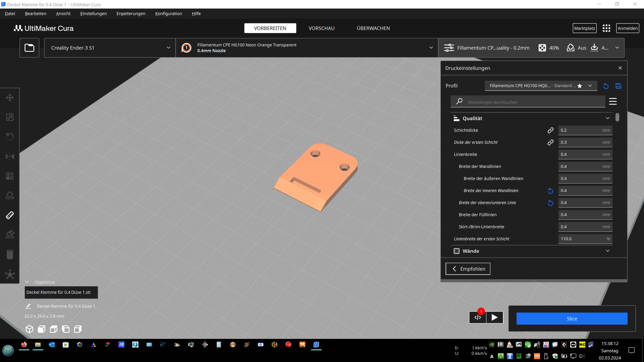This screenshot has height=362, width=644.
Task: Click the settings panel scrollbar handle
Action: click(x=617, y=117)
